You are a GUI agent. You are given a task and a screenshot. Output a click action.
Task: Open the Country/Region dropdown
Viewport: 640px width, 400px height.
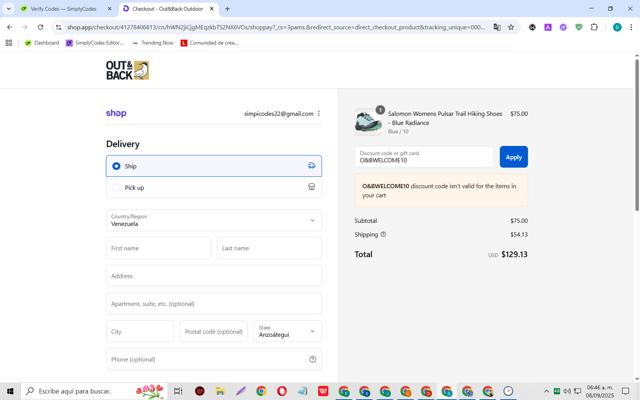click(214, 220)
